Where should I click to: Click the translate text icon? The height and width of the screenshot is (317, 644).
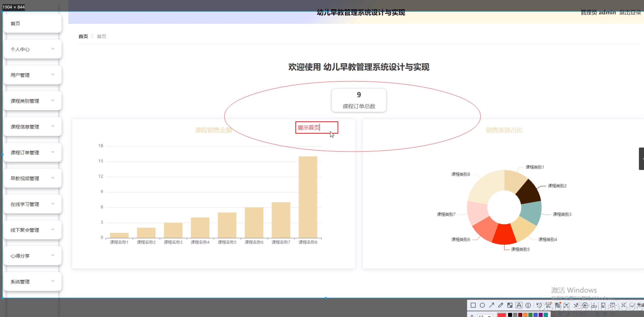click(x=558, y=305)
